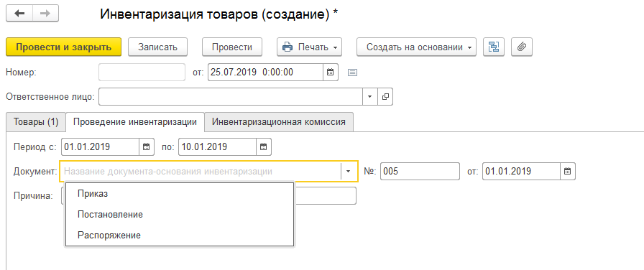Expand the Ответственное лицо dropdown
This screenshot has height=270, width=644.
pyautogui.click(x=369, y=97)
